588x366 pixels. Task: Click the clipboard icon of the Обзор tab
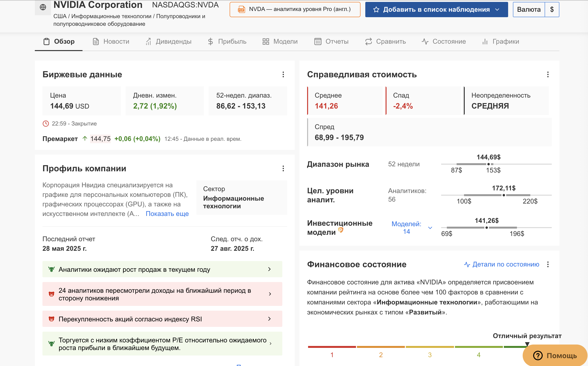[x=46, y=42]
